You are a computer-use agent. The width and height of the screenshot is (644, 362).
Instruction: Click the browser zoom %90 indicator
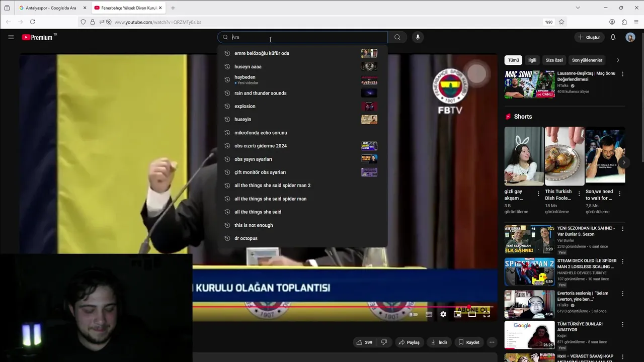(x=548, y=22)
